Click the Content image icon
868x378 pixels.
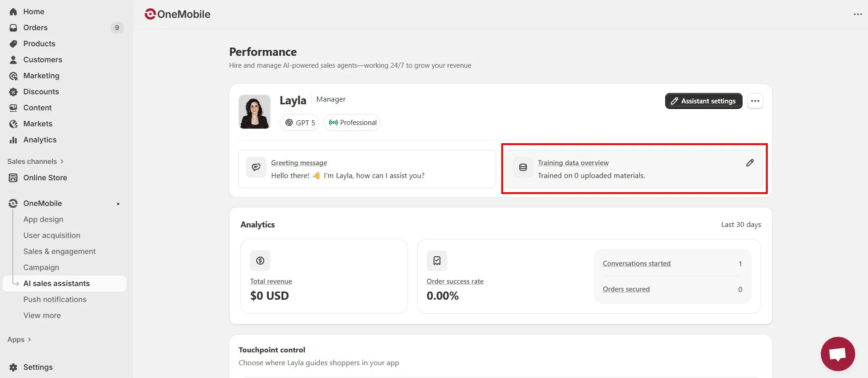click(13, 108)
